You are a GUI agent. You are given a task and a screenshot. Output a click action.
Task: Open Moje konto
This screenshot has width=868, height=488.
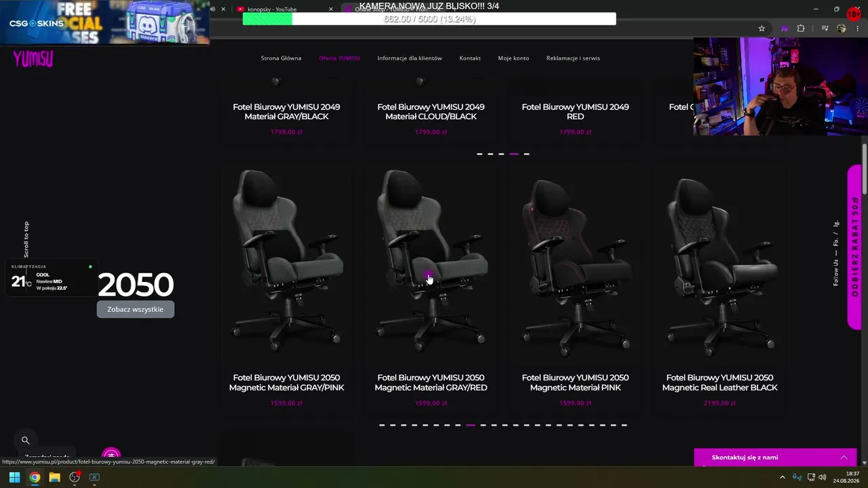[513, 58]
